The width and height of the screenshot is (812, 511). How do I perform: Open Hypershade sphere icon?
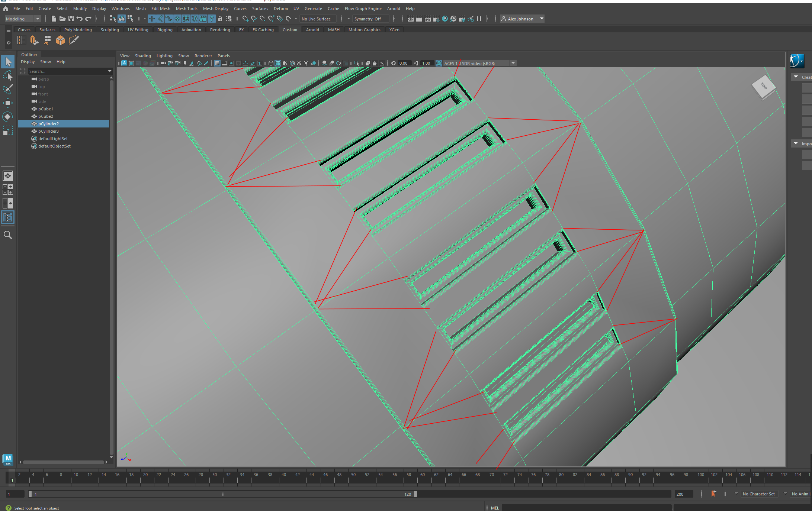coord(444,19)
